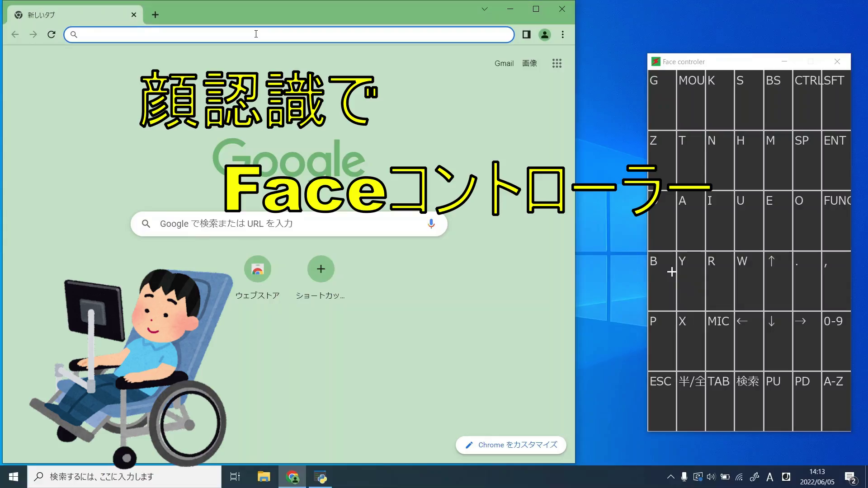Expand hidden icons in the system tray
This screenshot has width=868, height=488.
(x=670, y=476)
